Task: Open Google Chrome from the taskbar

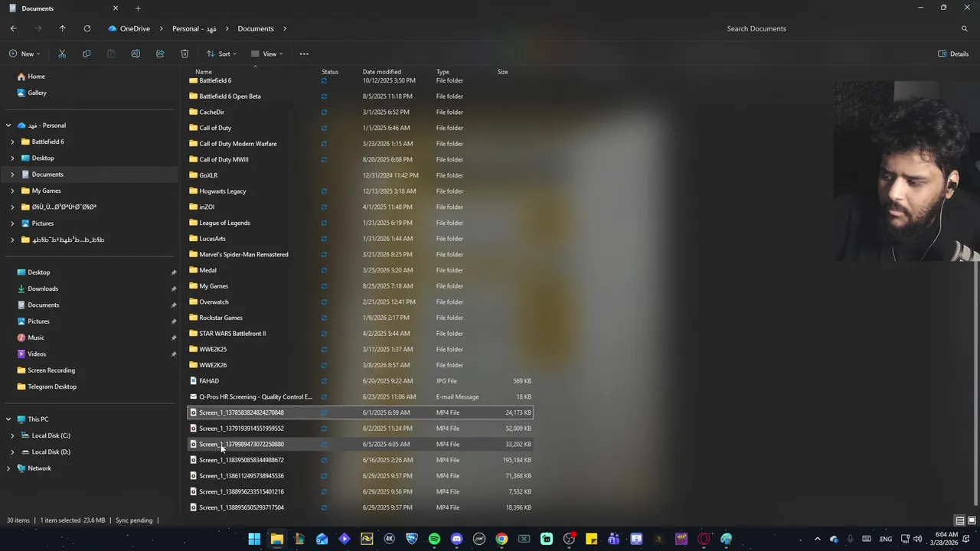Action: [501, 539]
